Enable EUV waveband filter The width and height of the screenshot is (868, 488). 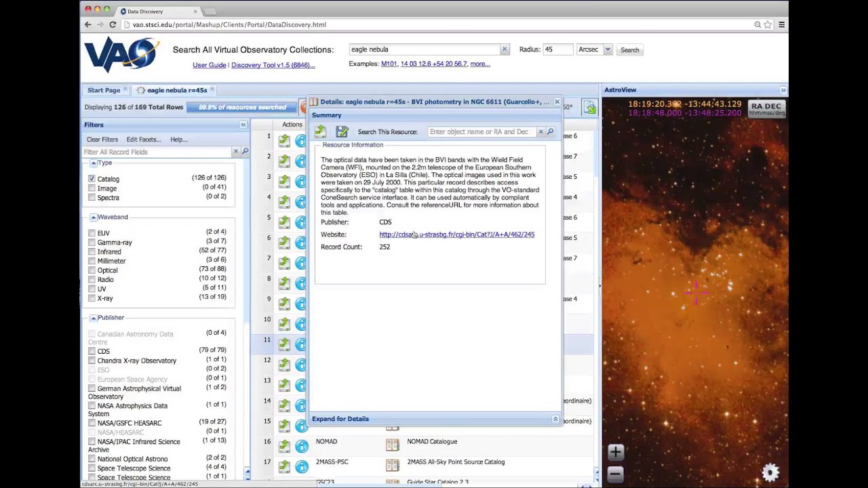coord(92,233)
